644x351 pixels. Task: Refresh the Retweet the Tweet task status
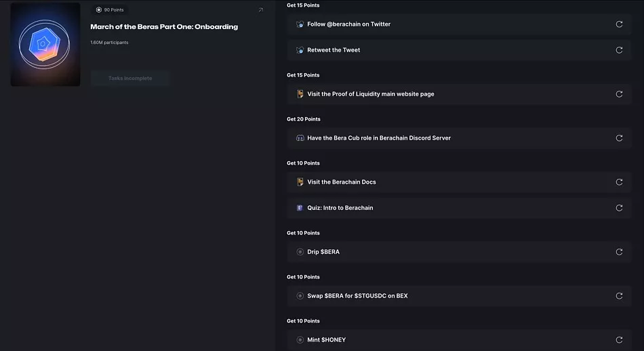619,50
